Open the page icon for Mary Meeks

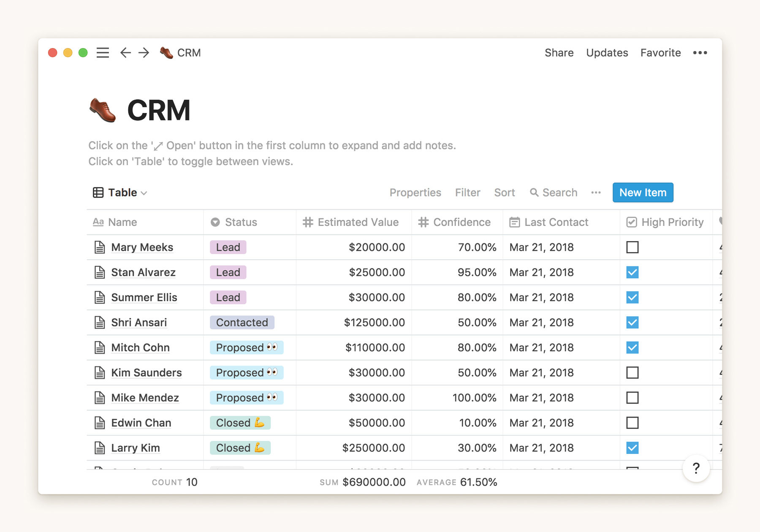click(x=100, y=247)
